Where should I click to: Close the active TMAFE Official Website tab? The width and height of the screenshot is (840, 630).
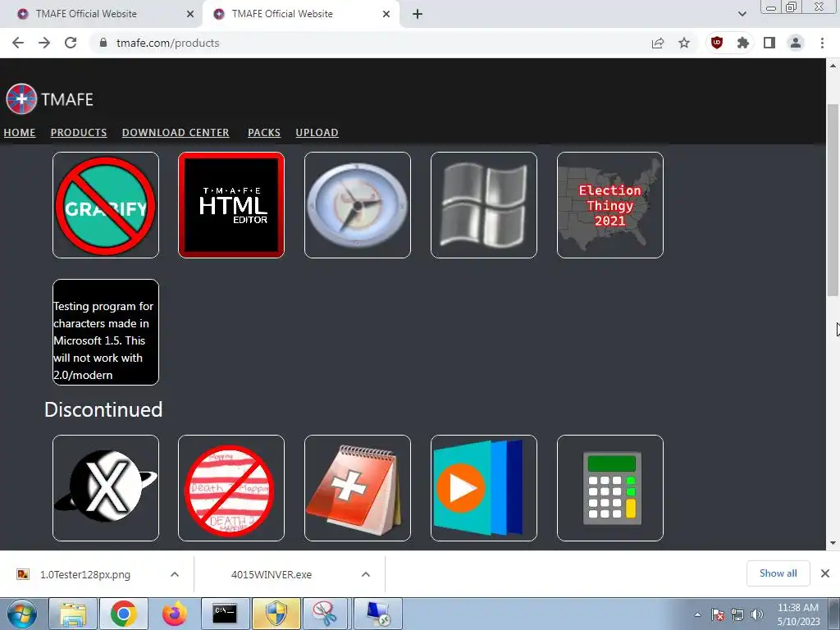(x=386, y=14)
